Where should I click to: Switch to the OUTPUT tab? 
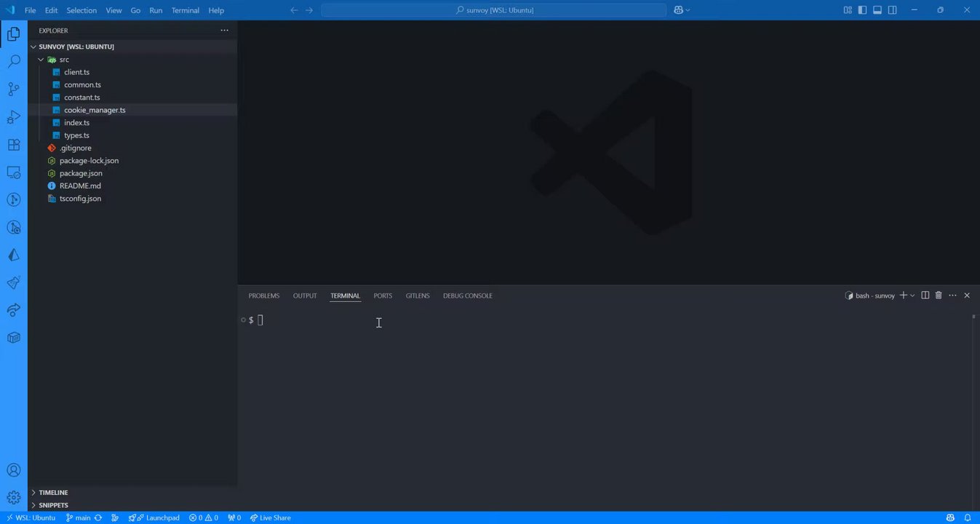[305, 295]
